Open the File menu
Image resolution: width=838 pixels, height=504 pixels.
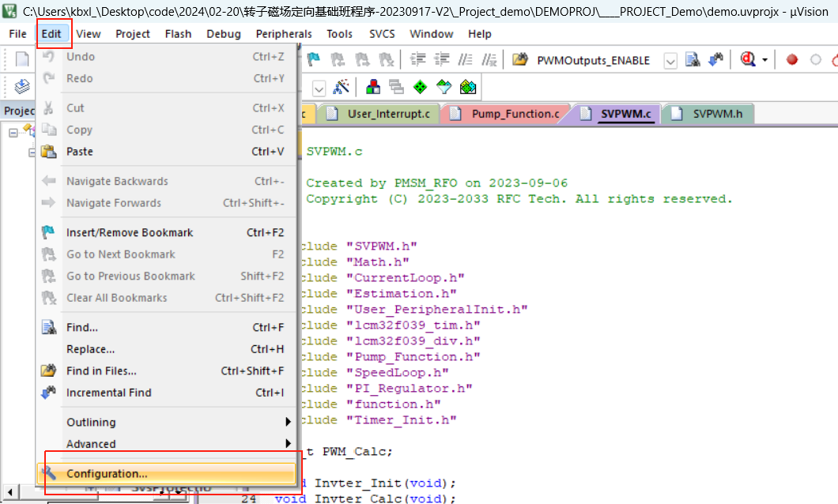coord(17,34)
